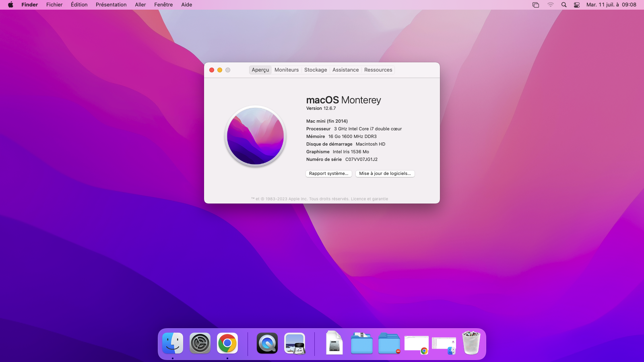Open the Preview app in the Dock
Screen dimensions: 644x362
pyautogui.click(x=295, y=344)
